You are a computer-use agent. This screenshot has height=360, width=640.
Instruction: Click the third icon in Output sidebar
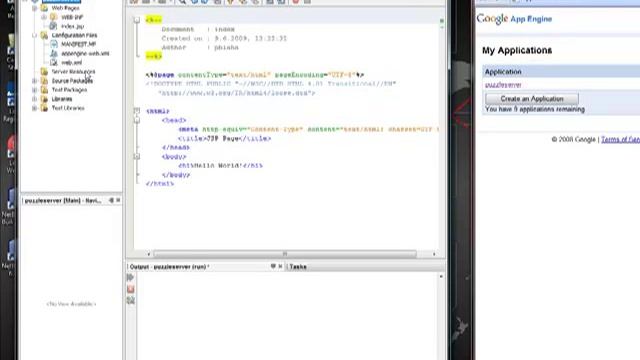pyautogui.click(x=131, y=300)
